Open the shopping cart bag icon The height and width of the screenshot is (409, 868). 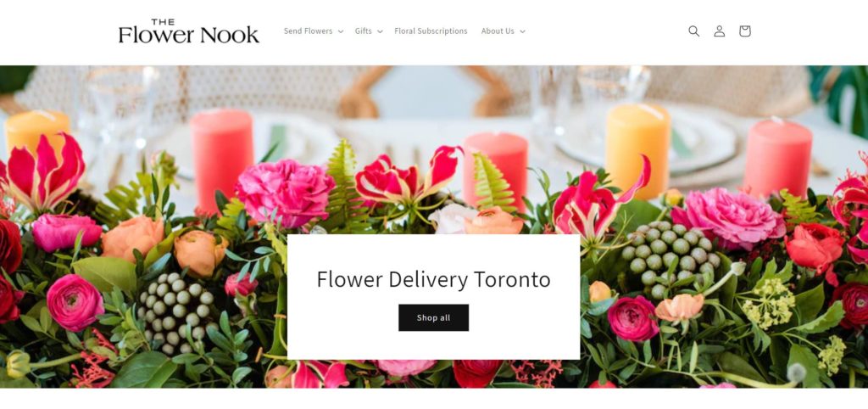tap(744, 31)
